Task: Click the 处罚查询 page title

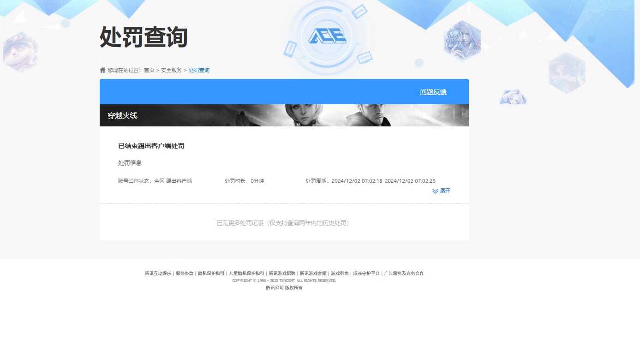Action: coord(144,37)
